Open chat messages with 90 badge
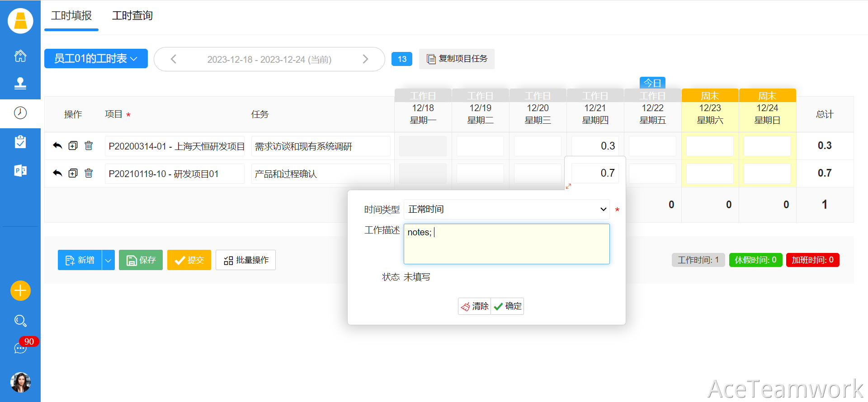This screenshot has width=868, height=402. pos(20,348)
